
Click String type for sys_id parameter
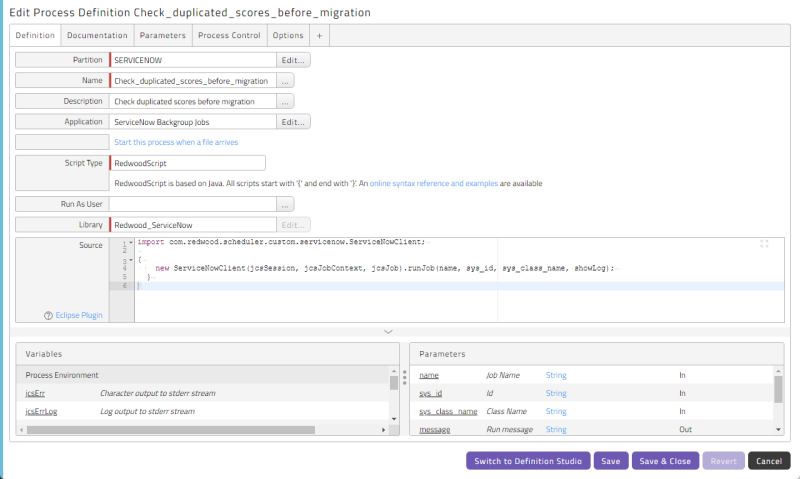tap(556, 393)
